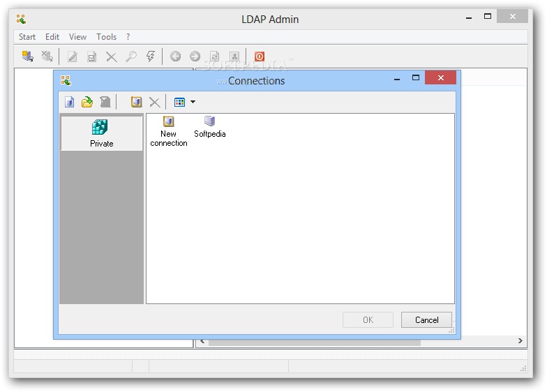Select the New connection item icon
Screen dimensions: 547x392
coord(169,121)
